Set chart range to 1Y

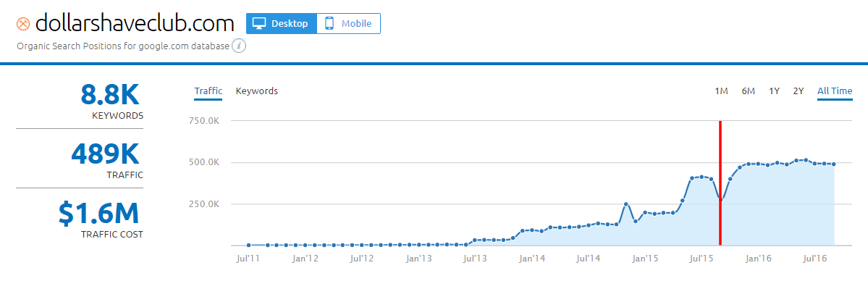tap(774, 91)
